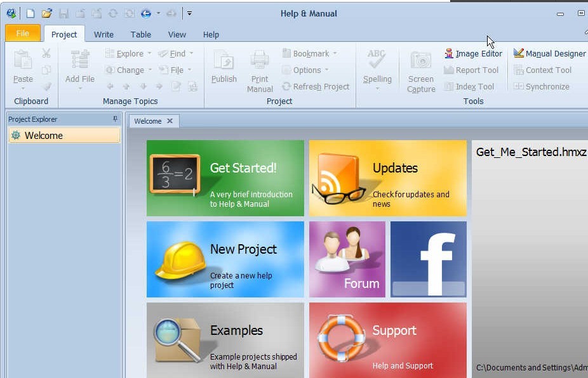Switch to the Write ribbon tab
588x378 pixels.
(104, 34)
